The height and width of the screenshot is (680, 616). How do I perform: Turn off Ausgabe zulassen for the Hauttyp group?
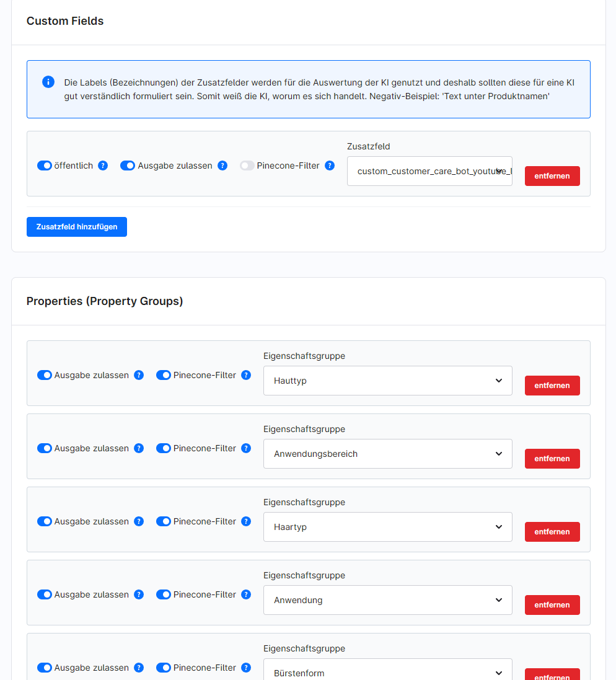pyautogui.click(x=44, y=375)
